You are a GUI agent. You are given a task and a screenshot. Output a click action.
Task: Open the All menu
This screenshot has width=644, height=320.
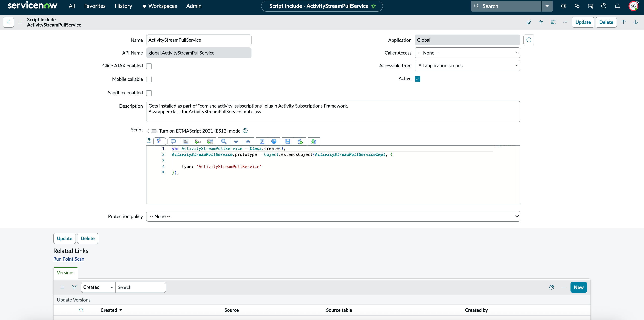[72, 6]
